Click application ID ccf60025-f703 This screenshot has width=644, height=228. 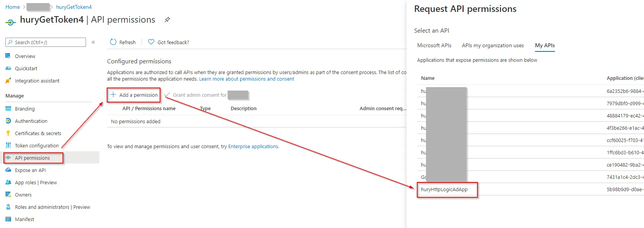625,140
